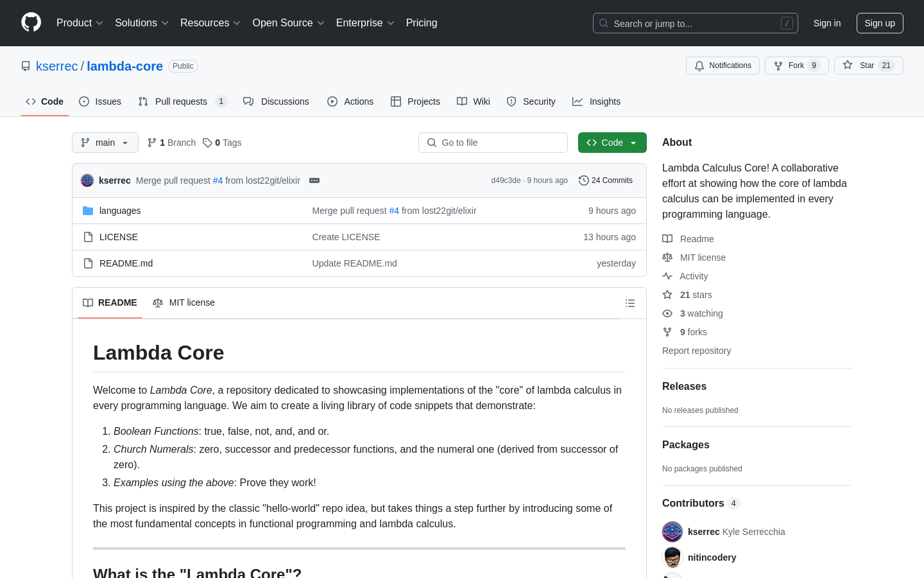The image size is (924, 578).
Task: Click the MIT license scale icon in About
Action: point(667,258)
